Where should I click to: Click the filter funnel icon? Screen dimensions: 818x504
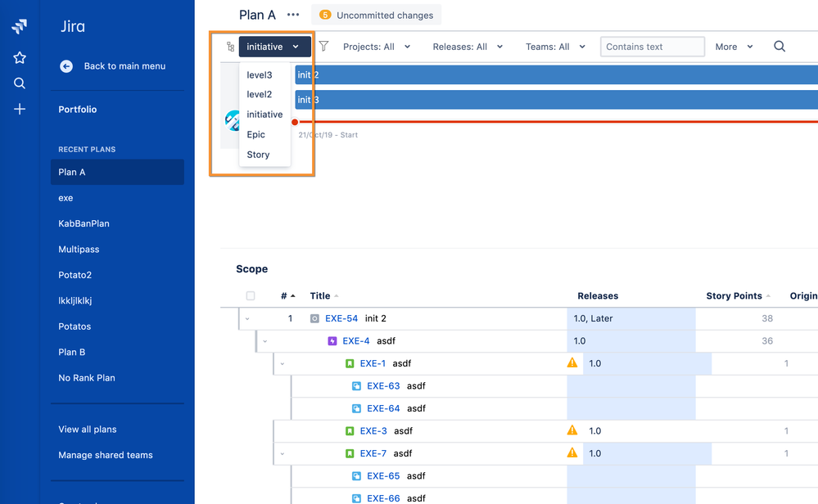tap(323, 47)
